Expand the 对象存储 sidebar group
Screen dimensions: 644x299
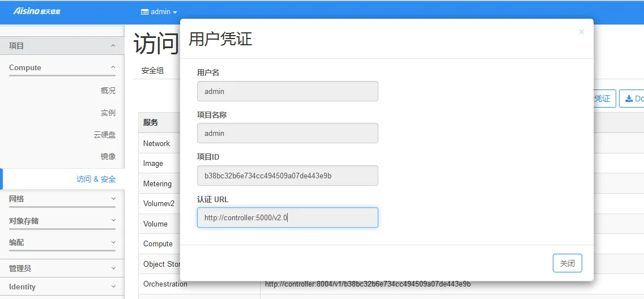coord(62,221)
